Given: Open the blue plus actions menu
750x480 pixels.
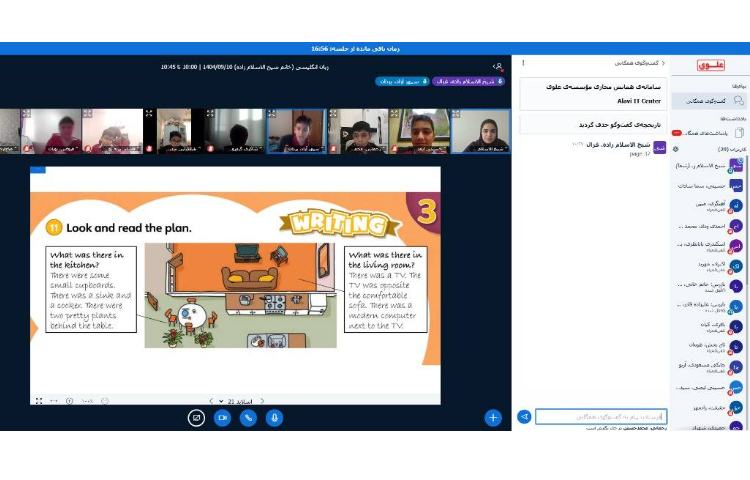Looking at the screenshot, I should 492,417.
